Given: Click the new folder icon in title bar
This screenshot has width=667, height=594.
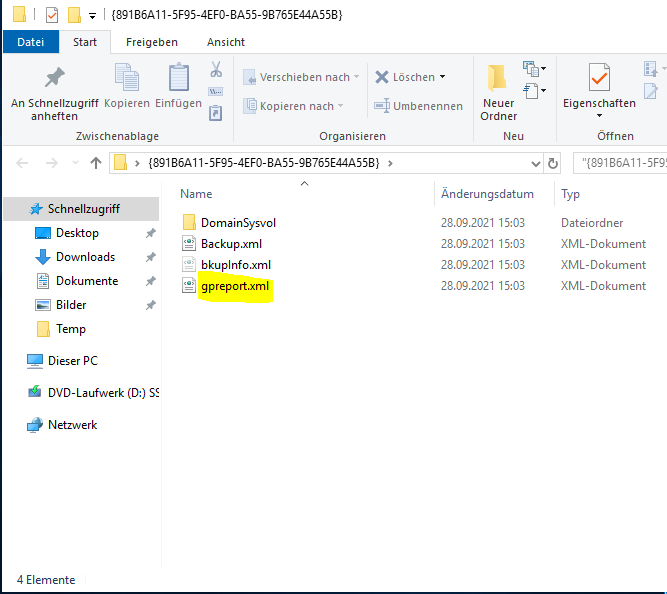Looking at the screenshot, I should (74, 15).
